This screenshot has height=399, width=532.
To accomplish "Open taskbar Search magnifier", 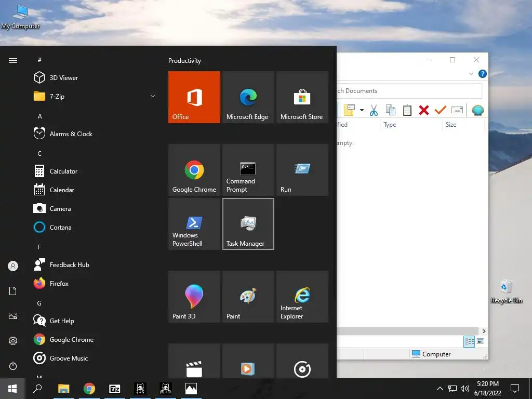I will pyautogui.click(x=37, y=389).
